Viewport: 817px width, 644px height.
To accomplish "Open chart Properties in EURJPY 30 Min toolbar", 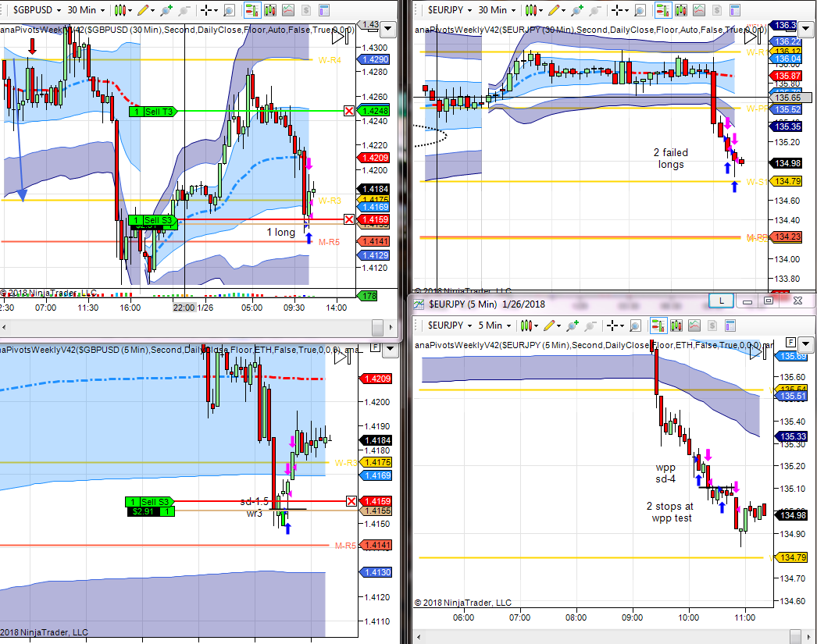I will (x=735, y=10).
